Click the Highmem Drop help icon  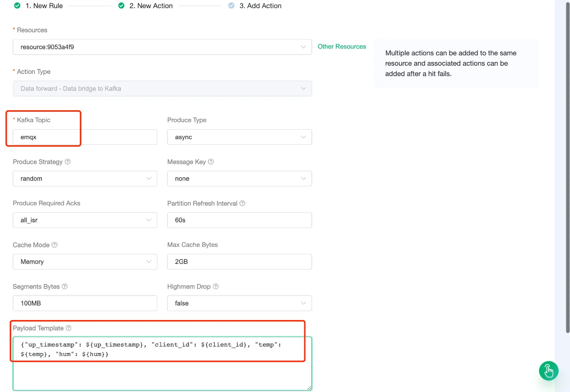point(216,287)
